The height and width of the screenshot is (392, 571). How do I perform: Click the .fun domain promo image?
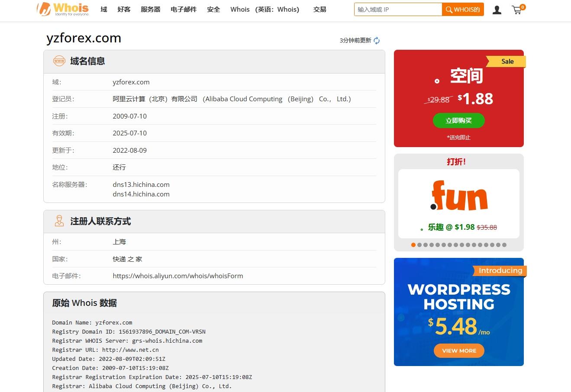point(459,196)
